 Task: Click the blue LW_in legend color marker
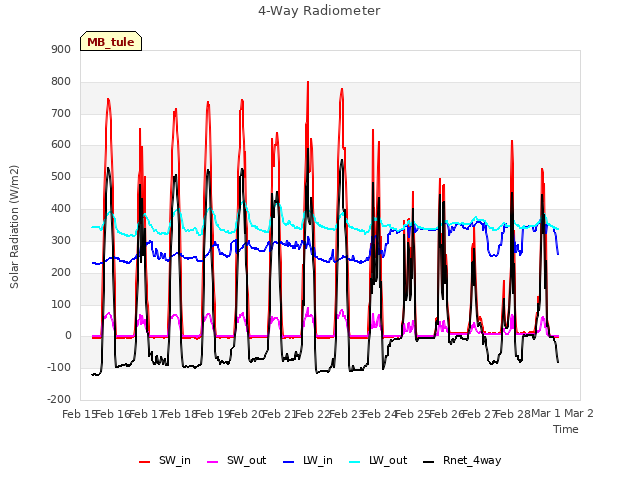[x=289, y=462]
